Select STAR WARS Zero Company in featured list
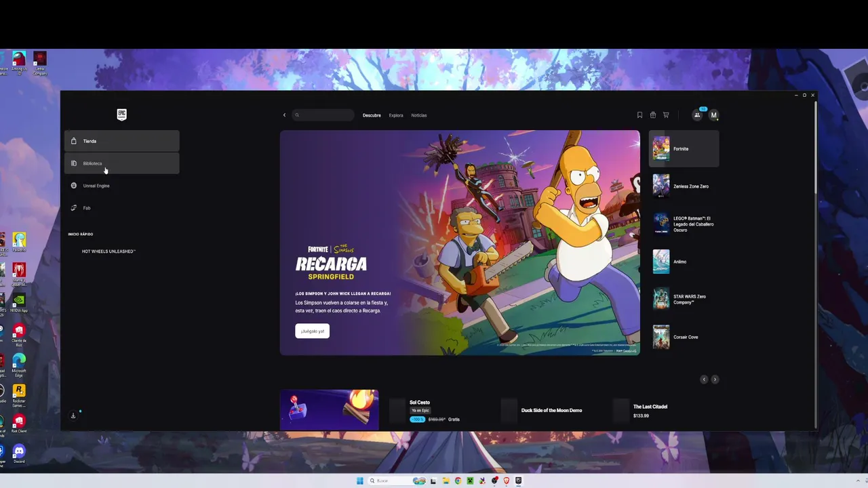868x488 pixels. pyautogui.click(x=684, y=299)
